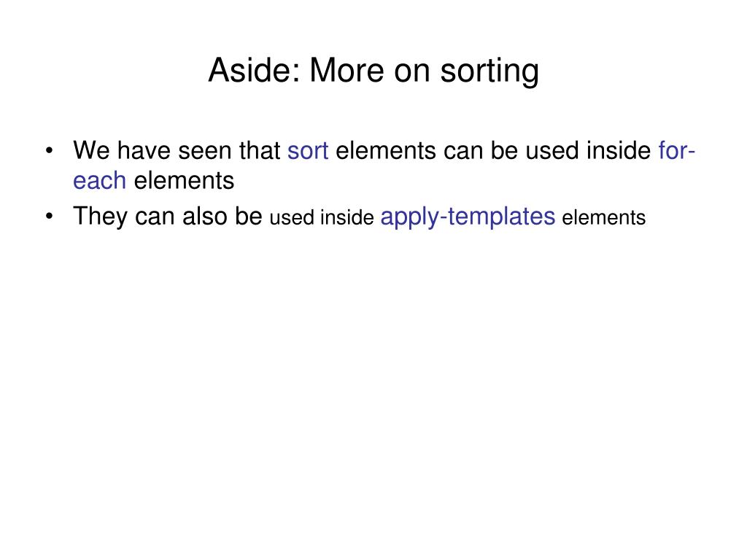Click the blue 'for-' text at line end
747x560 pixels.
coord(676,150)
